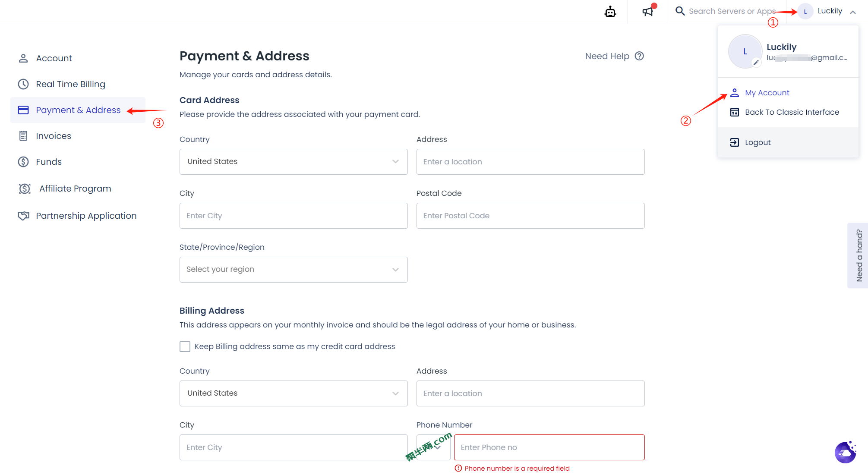Click the Billing Address Enter City field
This screenshot has width=868, height=475.
coord(294,447)
